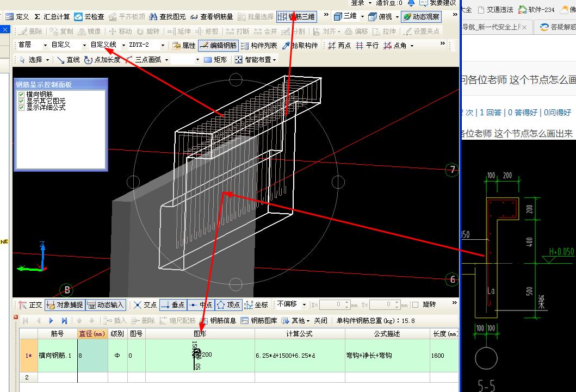Uncheck 显示详细公式 checkbox
This screenshot has width=576, height=392.
click(x=21, y=108)
